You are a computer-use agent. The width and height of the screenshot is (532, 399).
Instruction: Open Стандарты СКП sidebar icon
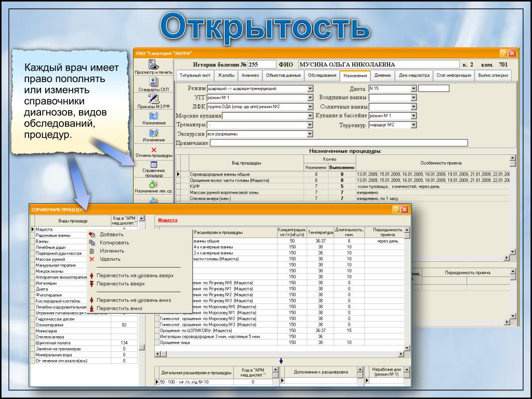(153, 82)
